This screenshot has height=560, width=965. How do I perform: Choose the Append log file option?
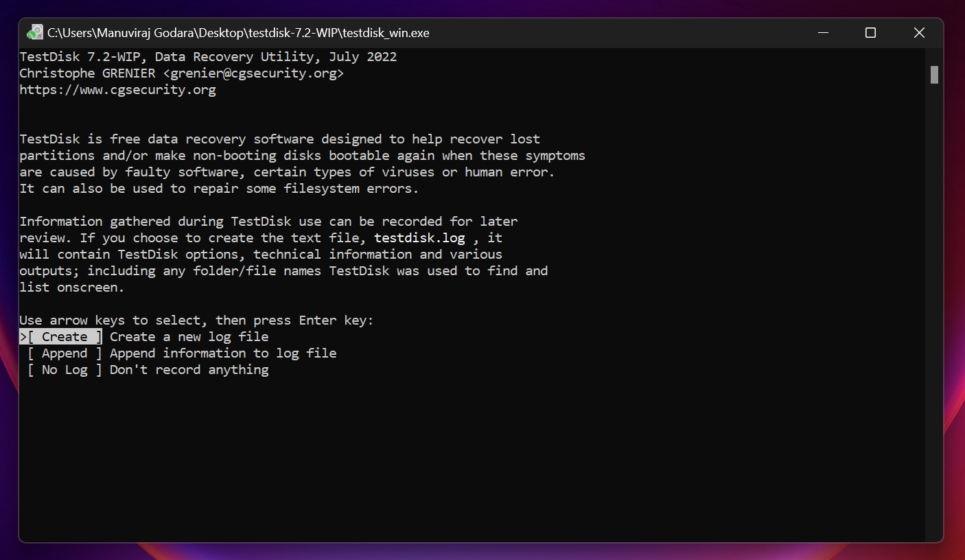[x=65, y=353]
